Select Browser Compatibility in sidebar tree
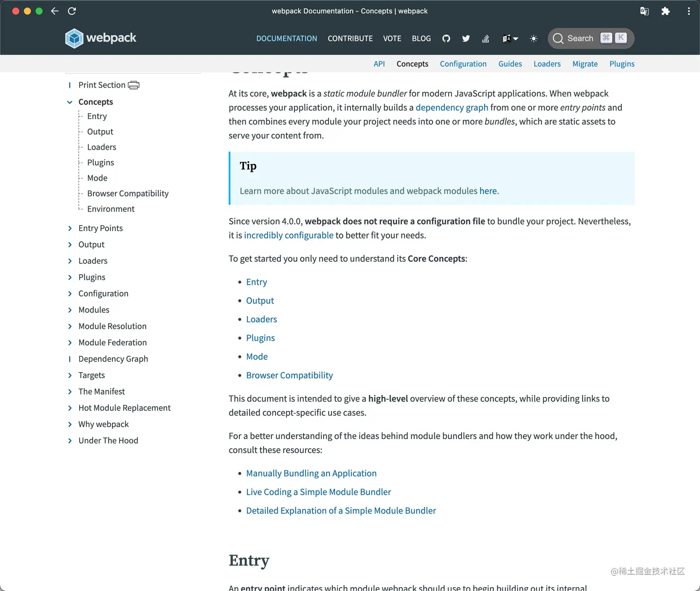This screenshot has height=591, width=700. coord(128,194)
